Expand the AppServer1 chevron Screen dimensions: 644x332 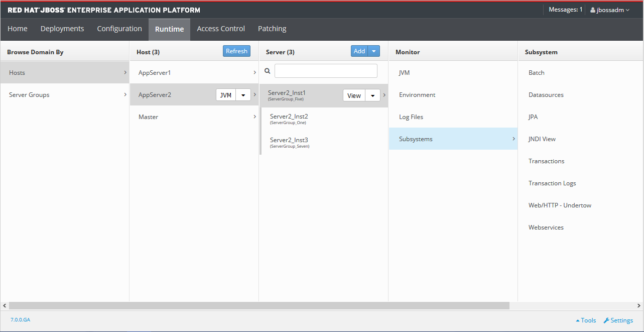pos(254,72)
